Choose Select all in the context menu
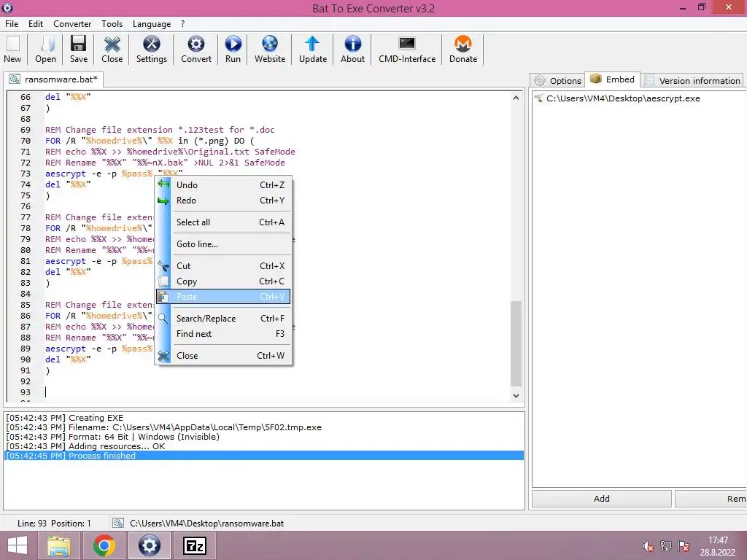This screenshot has width=747, height=560. 223,222
